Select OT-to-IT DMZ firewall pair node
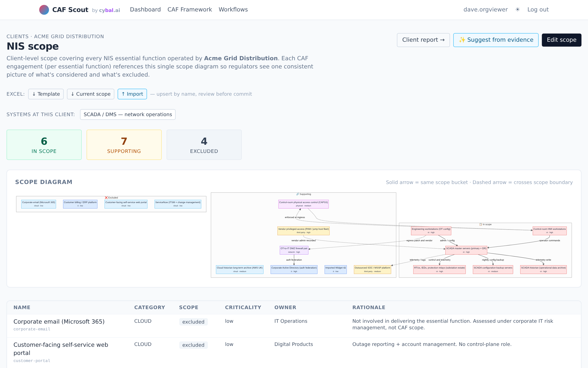 294,250
